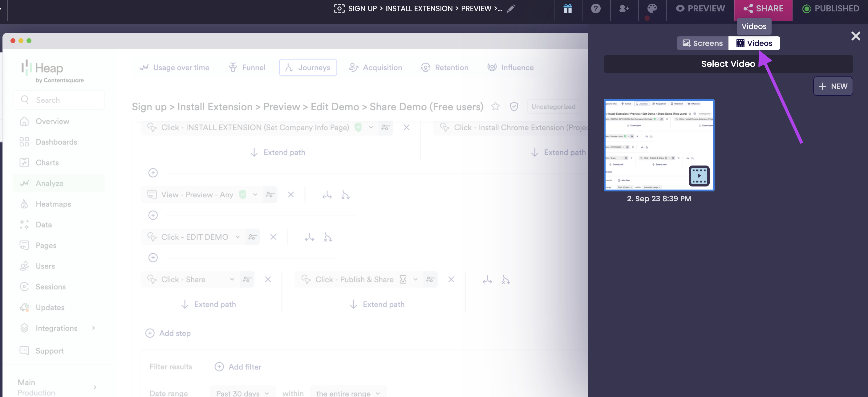Open dropdown for Click - EDIT DEMO step
This screenshot has width=868, height=397.
tap(237, 237)
